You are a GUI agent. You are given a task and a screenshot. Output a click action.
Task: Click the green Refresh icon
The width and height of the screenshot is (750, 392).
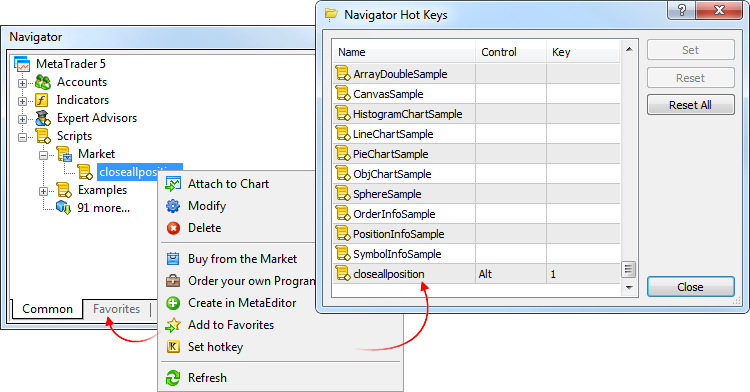173,378
